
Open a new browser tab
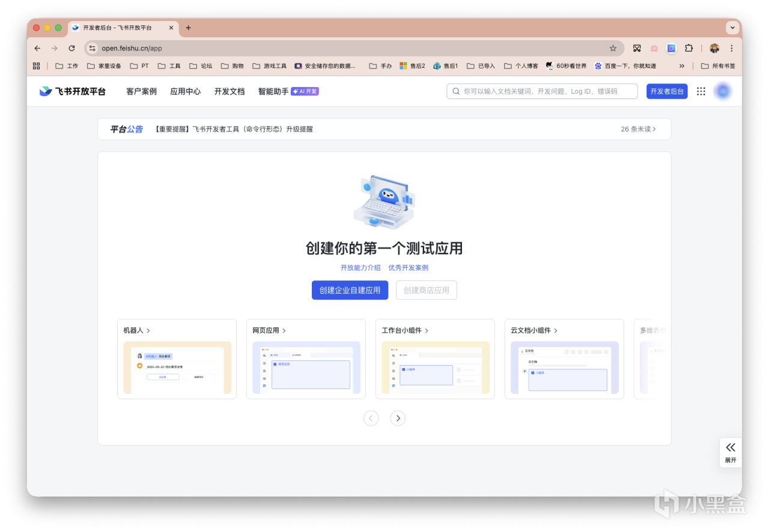point(188,28)
